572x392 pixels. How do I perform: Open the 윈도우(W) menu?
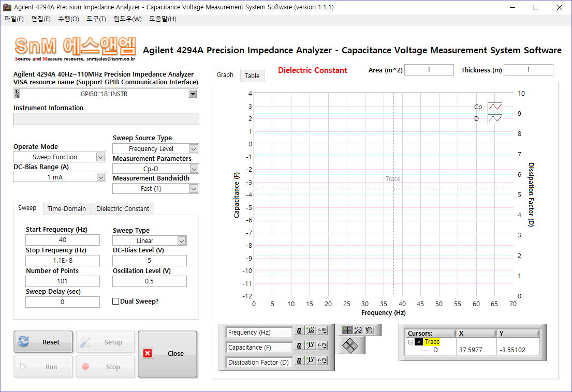pyautogui.click(x=127, y=19)
